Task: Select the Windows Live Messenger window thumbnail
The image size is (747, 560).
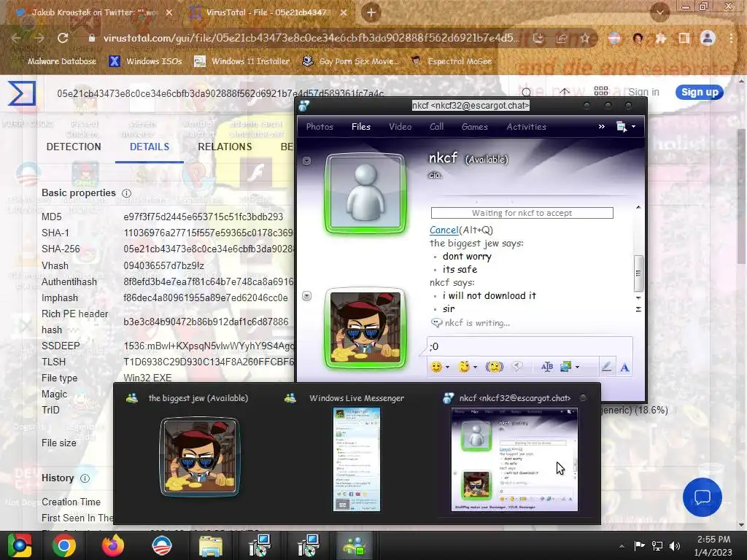Action: (x=356, y=459)
